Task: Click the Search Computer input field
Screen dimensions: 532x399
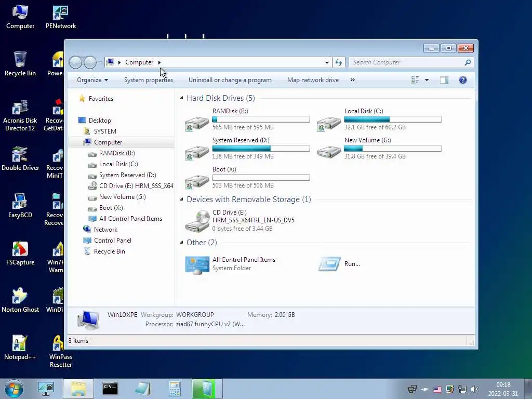Action: 411,62
